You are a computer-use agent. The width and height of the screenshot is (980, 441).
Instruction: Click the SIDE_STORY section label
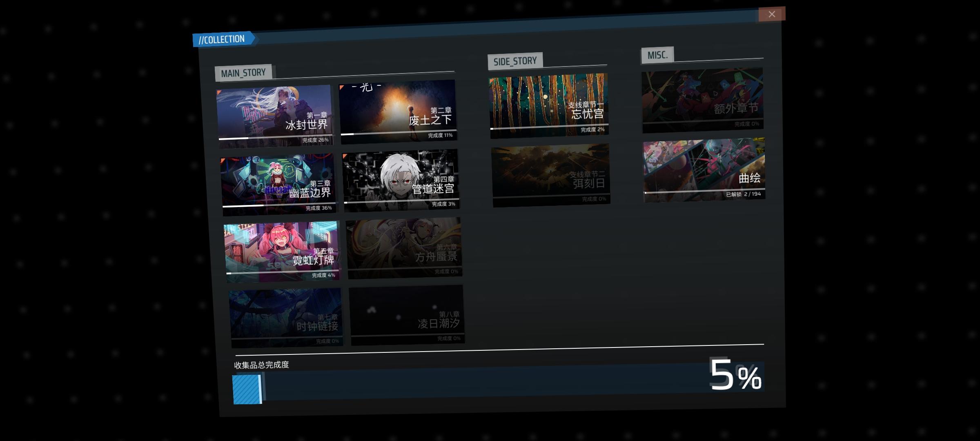point(515,61)
